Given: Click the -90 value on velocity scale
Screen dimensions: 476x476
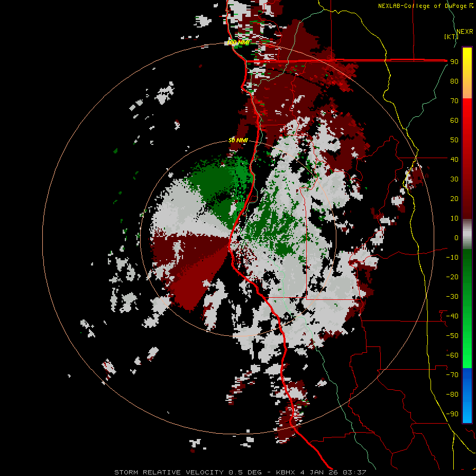Looking at the screenshot, I should point(452,414).
